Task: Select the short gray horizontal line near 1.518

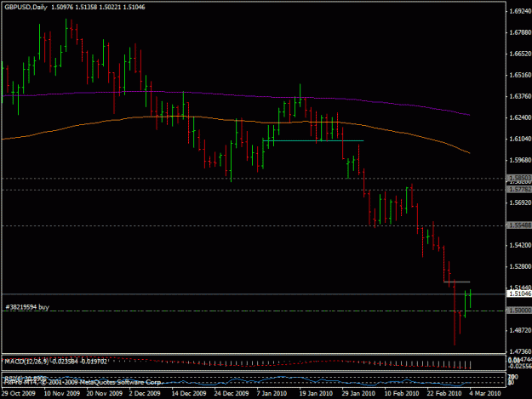Action: pyautogui.click(x=457, y=282)
